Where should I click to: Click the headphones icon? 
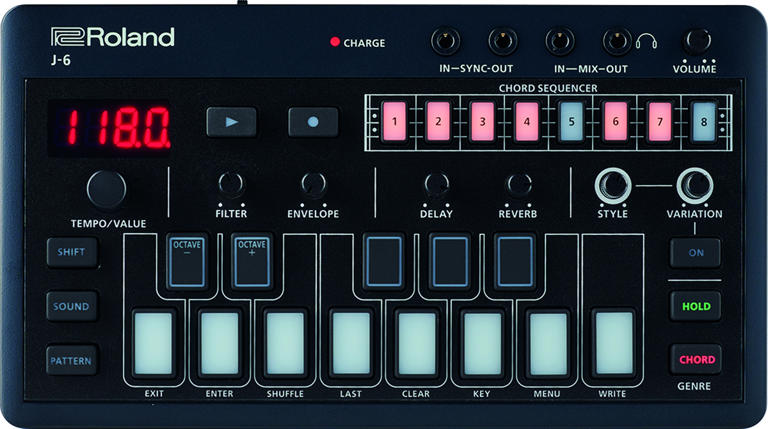pos(646,42)
